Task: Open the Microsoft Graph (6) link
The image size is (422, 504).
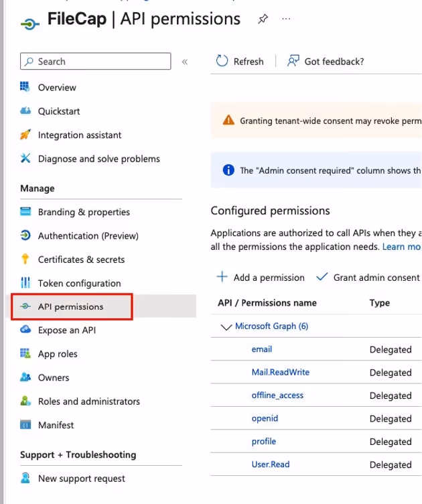Action: click(x=271, y=326)
